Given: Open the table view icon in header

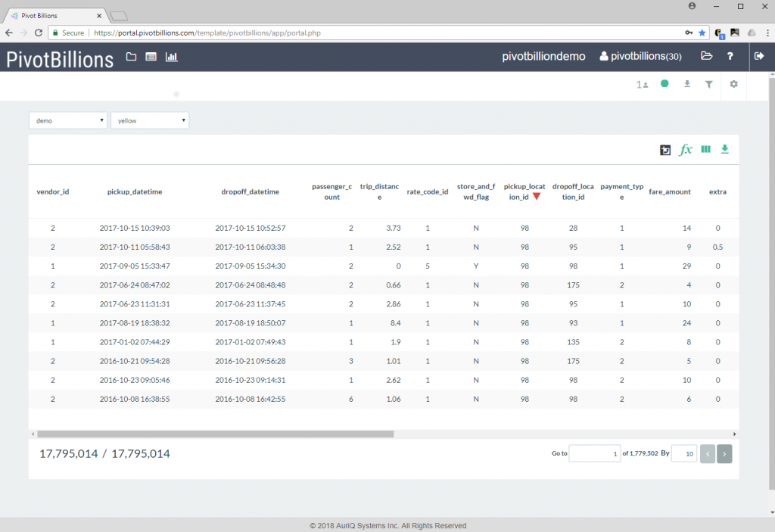Looking at the screenshot, I should pos(151,57).
